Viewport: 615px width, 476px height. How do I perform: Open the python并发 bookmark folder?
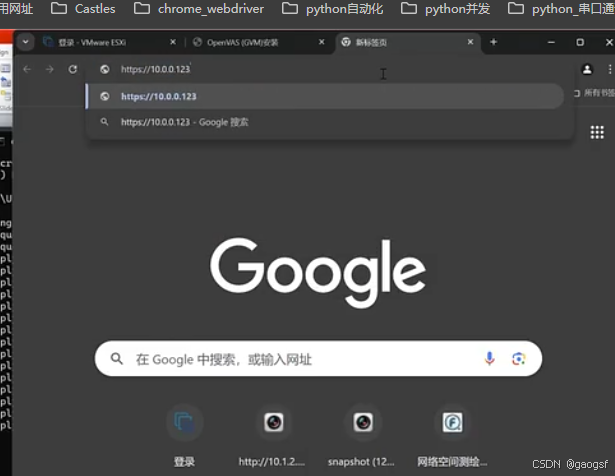click(x=446, y=9)
